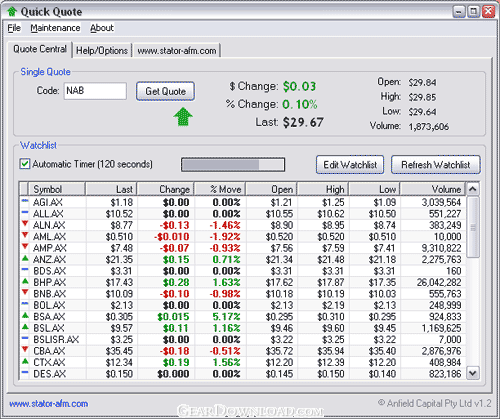Click the Refresh Watchlist button

436,165
